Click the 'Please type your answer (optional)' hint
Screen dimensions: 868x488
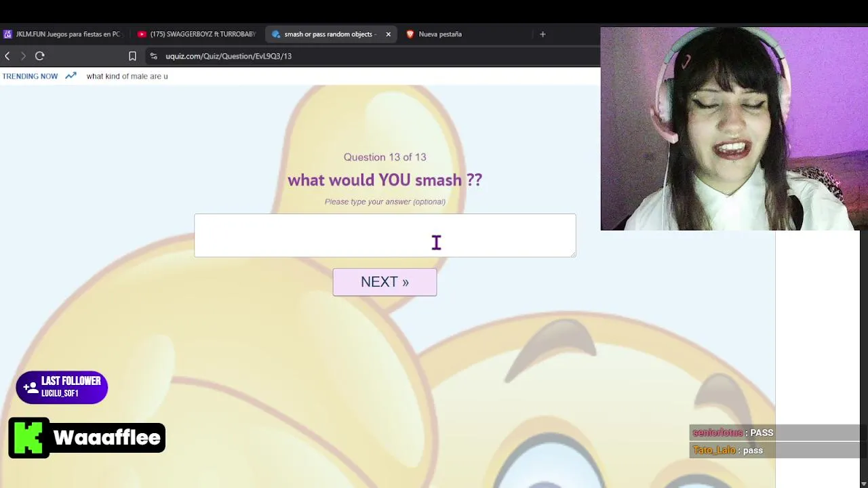click(384, 201)
